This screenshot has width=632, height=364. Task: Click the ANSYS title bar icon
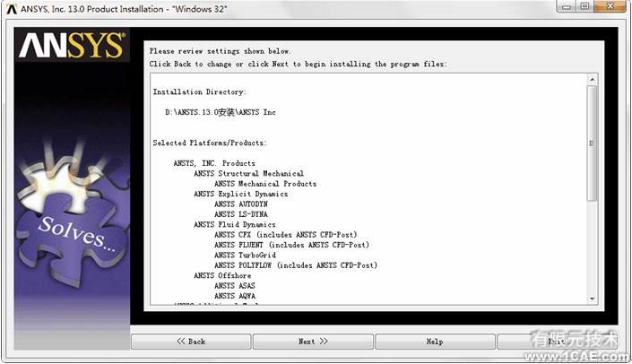point(12,9)
